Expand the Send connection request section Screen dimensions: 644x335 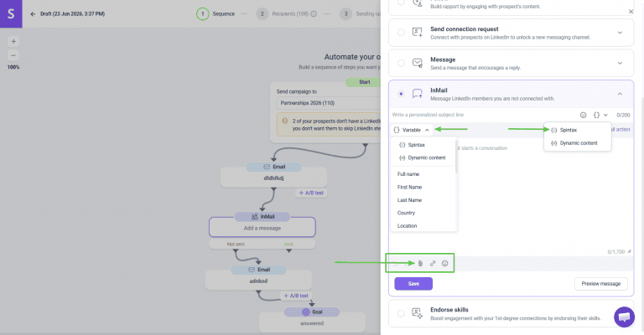[620, 33]
